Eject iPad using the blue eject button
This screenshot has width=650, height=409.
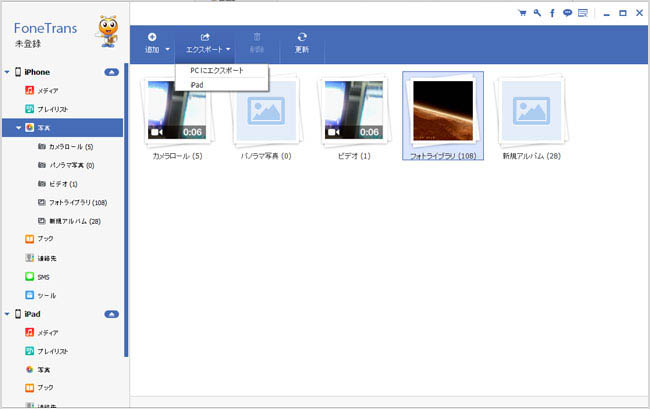pos(111,314)
